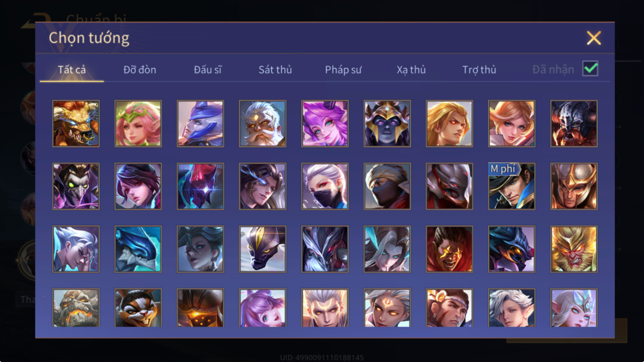This screenshot has height=362, width=644.
Task: Show the "Pháp sư" hero category
Action: pyautogui.click(x=343, y=70)
